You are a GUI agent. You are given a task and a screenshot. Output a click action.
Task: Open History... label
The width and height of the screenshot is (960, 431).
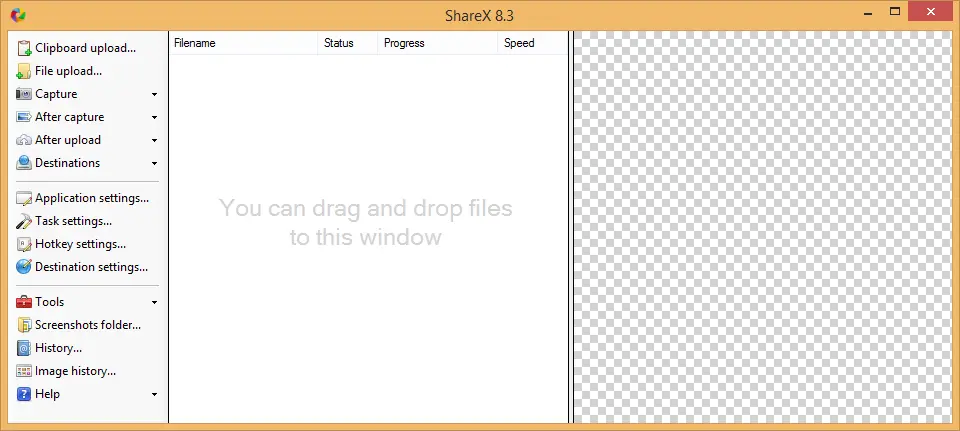pos(58,348)
